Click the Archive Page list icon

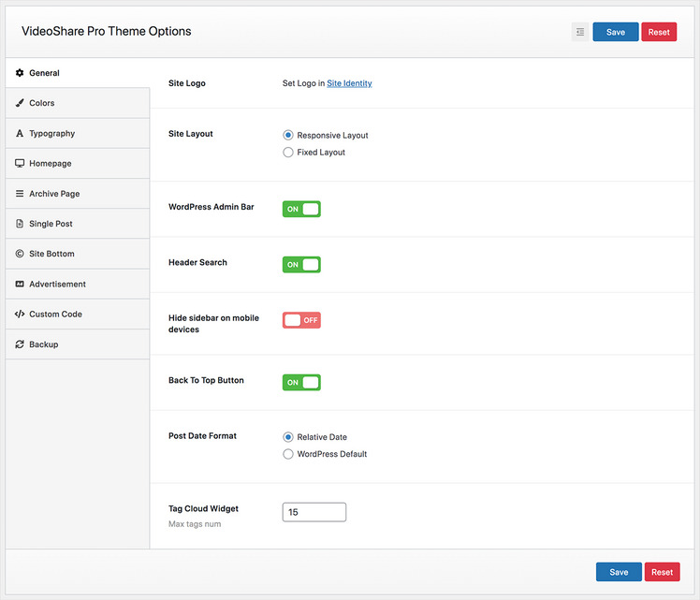coord(20,194)
